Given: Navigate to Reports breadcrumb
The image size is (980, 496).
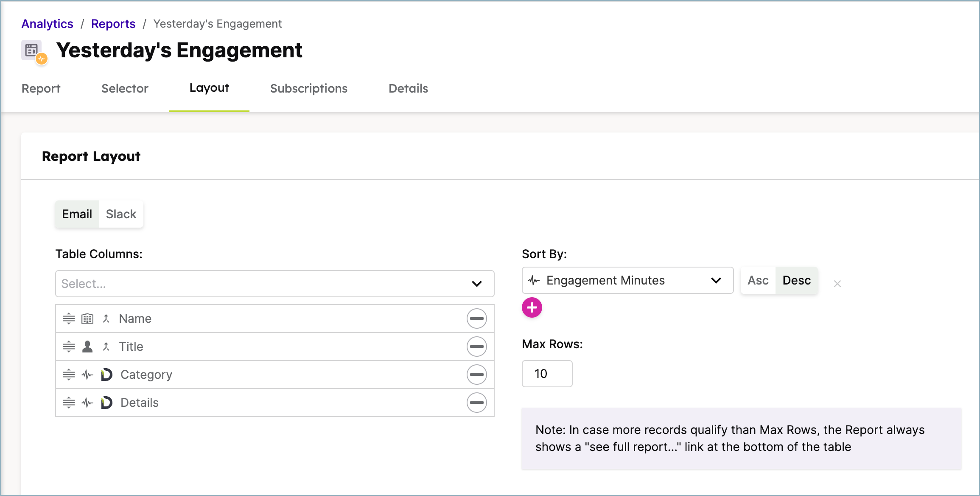Looking at the screenshot, I should [x=113, y=24].
